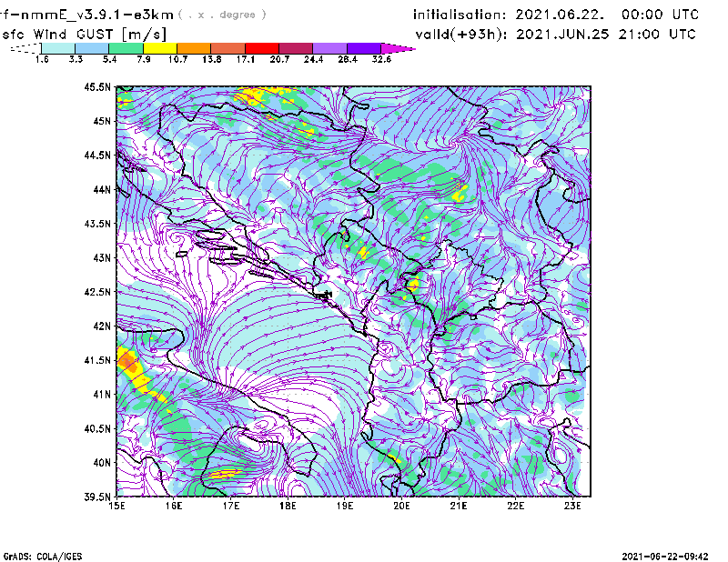
Task: Click the 45N latitude label
Action: click(x=102, y=121)
